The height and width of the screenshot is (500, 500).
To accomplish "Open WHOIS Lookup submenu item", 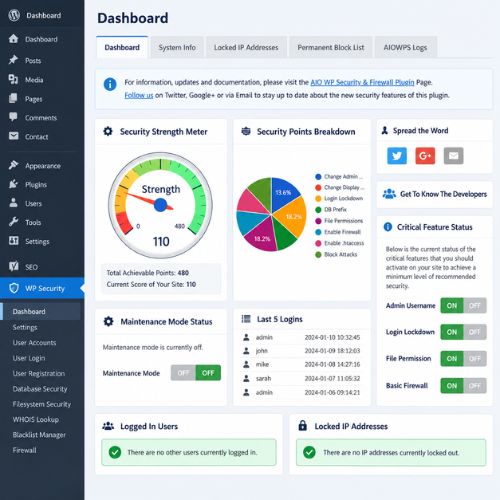I will coord(36,419).
